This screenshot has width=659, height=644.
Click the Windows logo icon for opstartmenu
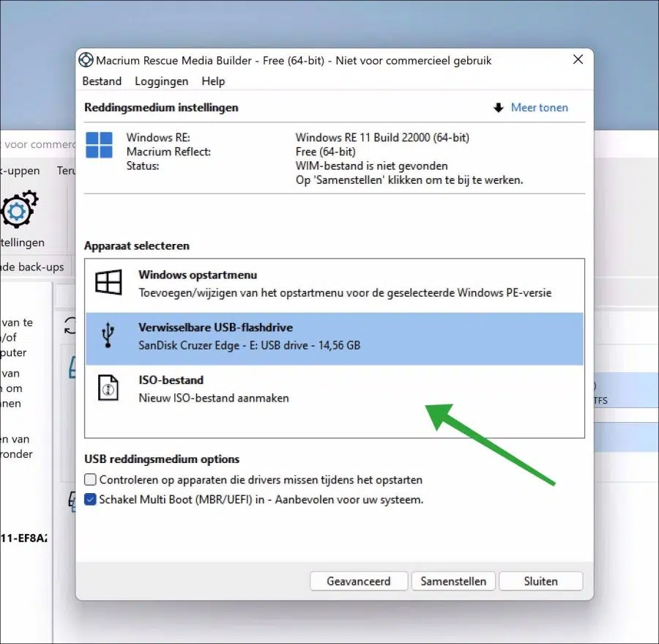[108, 282]
